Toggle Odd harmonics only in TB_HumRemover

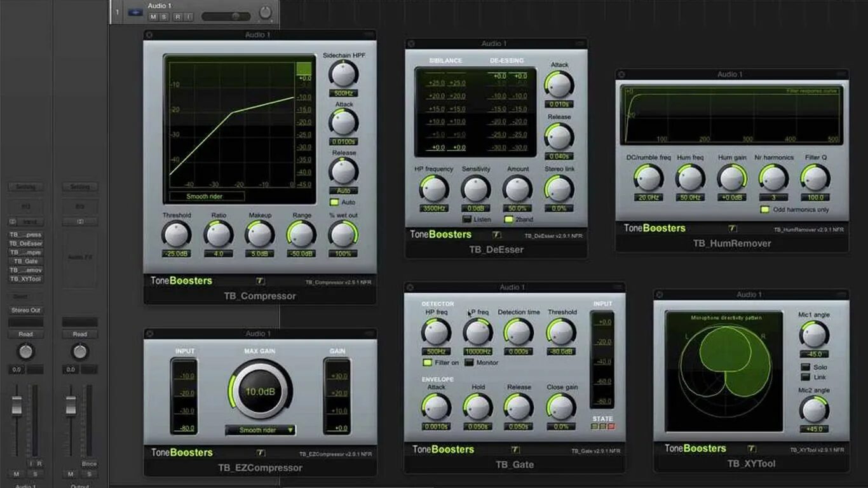pyautogui.click(x=765, y=210)
